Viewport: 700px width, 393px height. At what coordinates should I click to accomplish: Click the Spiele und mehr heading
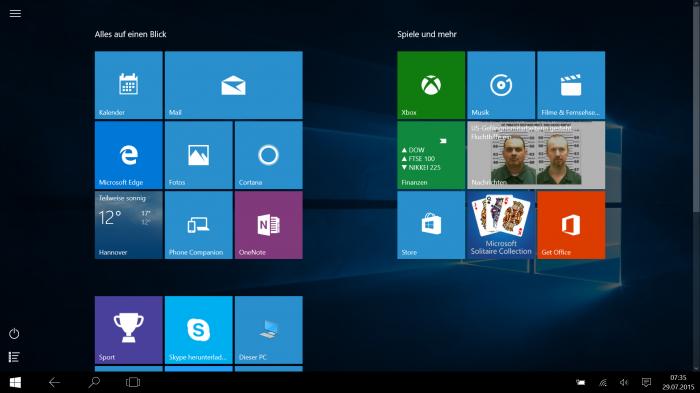pyautogui.click(x=427, y=34)
